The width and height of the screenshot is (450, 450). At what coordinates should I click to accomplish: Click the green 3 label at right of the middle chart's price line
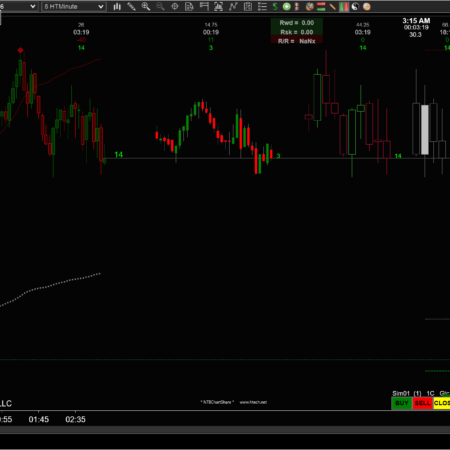pyautogui.click(x=278, y=156)
